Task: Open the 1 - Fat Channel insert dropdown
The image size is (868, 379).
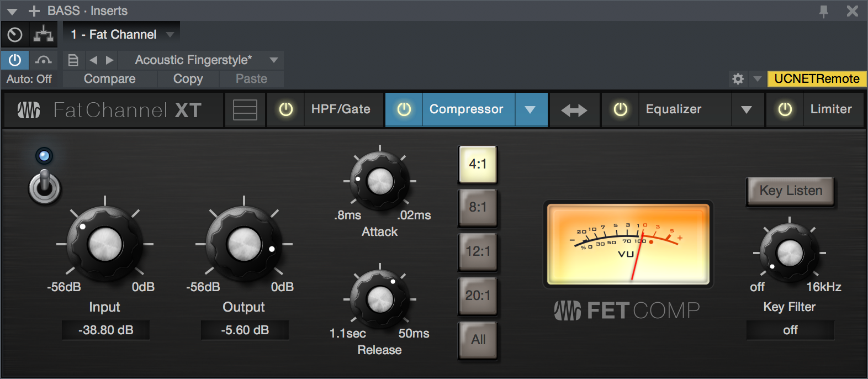Action: pyautogui.click(x=121, y=34)
